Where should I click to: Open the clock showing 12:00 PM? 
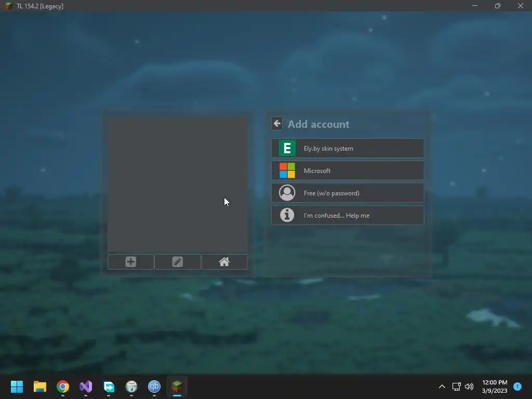[x=495, y=387]
